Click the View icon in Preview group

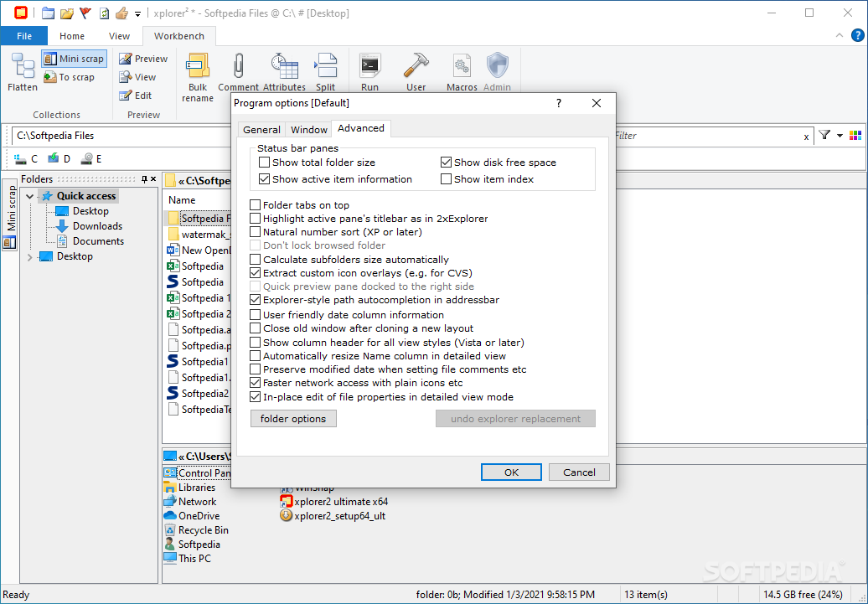tap(125, 77)
